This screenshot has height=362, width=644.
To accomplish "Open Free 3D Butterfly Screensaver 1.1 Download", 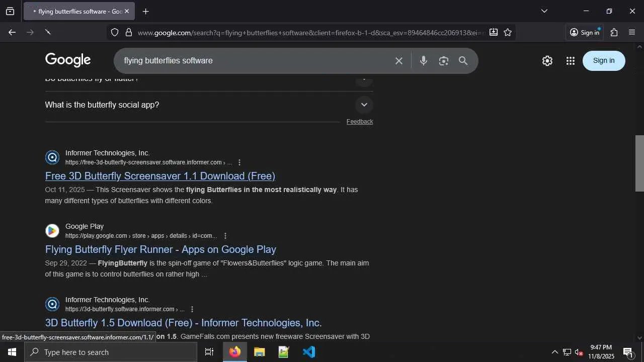I will tap(160, 176).
